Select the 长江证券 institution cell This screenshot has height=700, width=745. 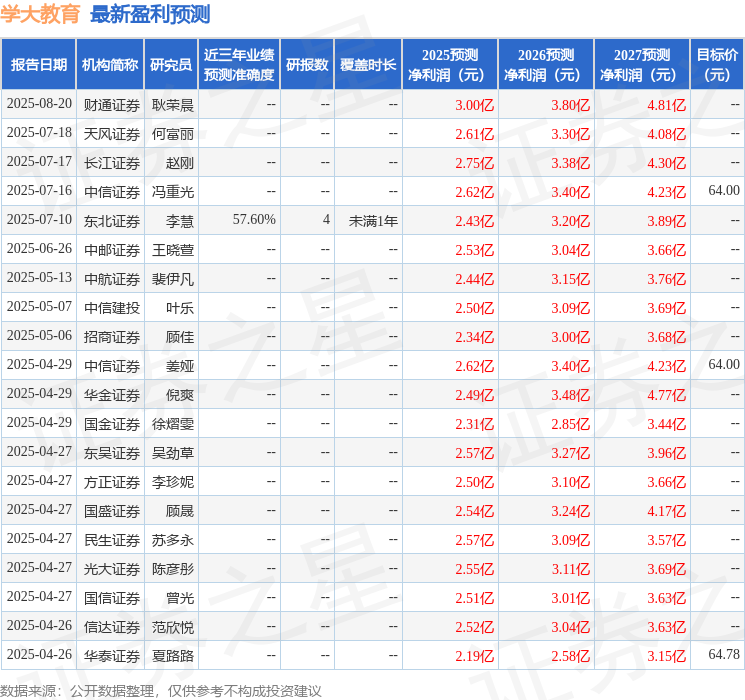tap(112, 163)
